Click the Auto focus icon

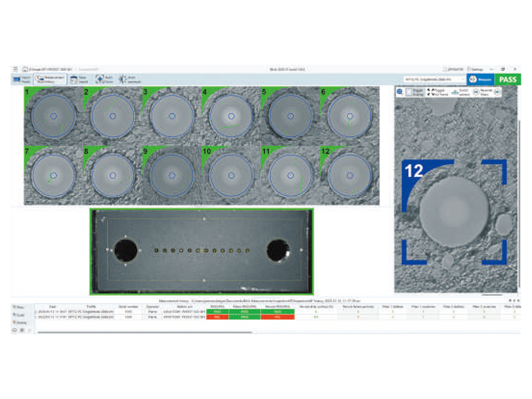click(100, 78)
